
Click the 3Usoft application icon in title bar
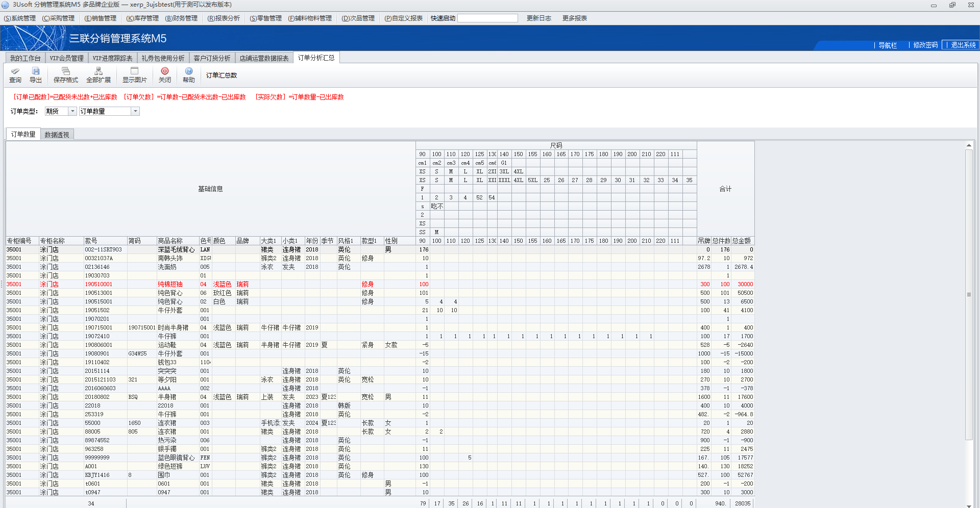[x=6, y=5]
